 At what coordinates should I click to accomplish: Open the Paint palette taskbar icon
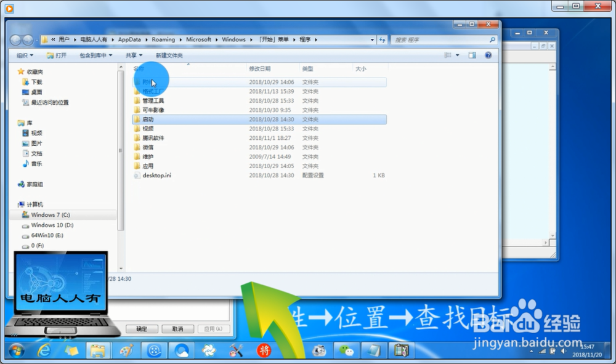[x=126, y=350]
